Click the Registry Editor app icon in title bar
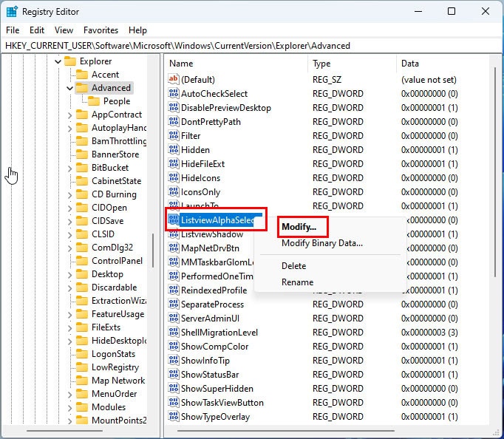This screenshot has width=504, height=439. [12, 12]
